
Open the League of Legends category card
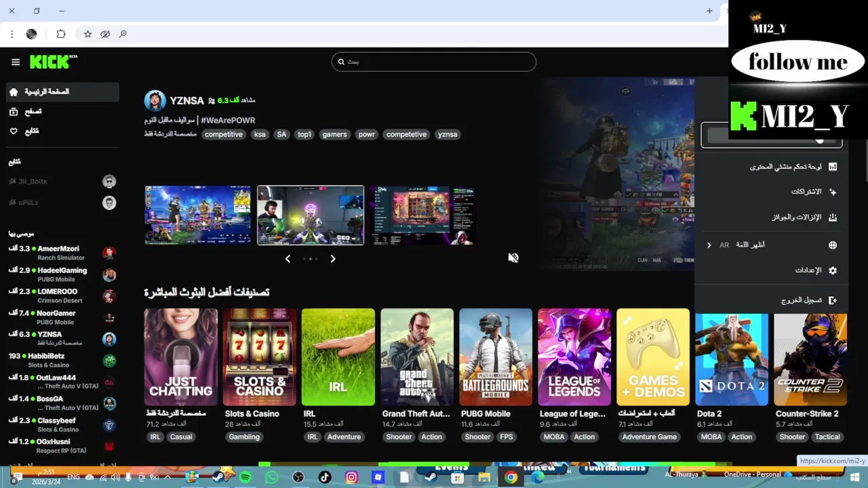coord(574,357)
